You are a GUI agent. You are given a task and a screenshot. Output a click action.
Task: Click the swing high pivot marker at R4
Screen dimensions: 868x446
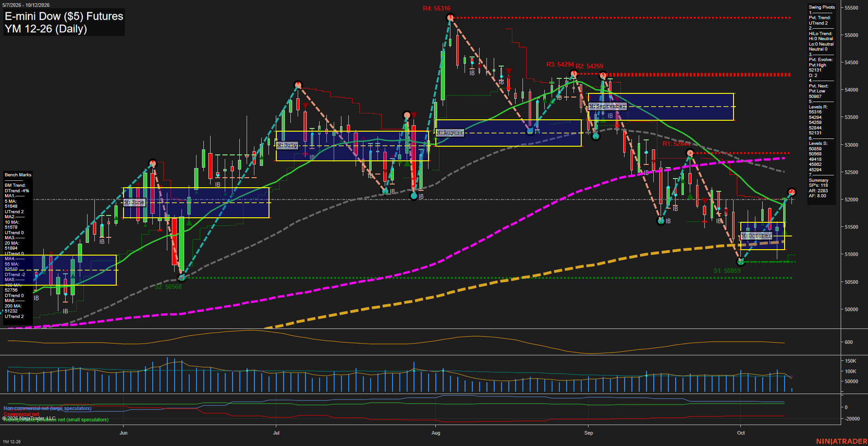coord(450,18)
